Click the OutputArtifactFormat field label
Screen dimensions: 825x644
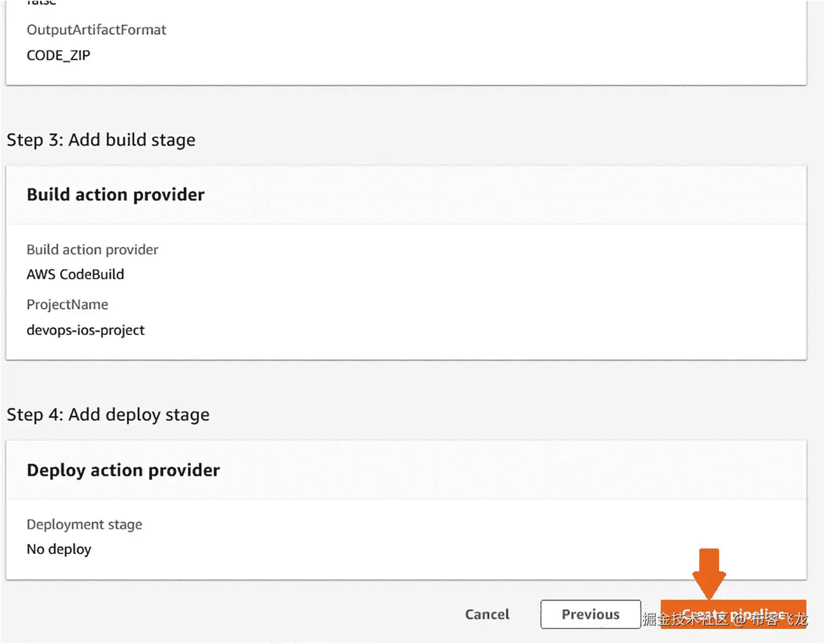(x=96, y=30)
